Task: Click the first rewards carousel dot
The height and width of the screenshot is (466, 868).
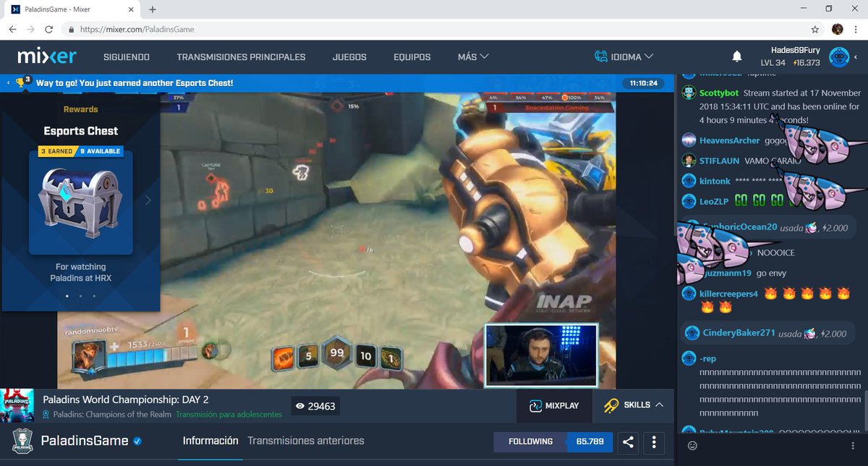Action: tap(67, 296)
